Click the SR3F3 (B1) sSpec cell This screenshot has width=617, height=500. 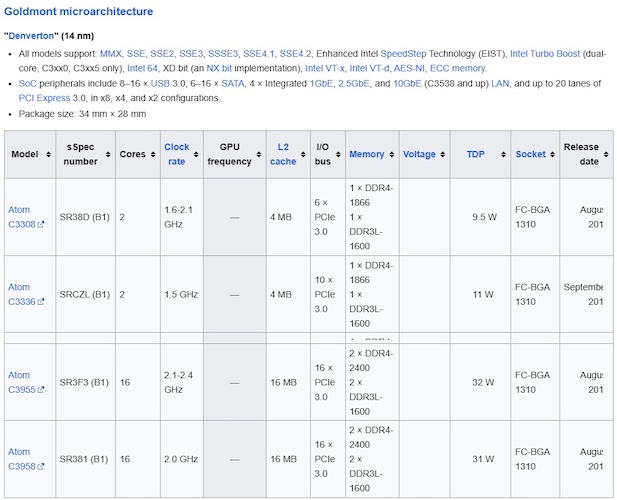click(x=84, y=382)
